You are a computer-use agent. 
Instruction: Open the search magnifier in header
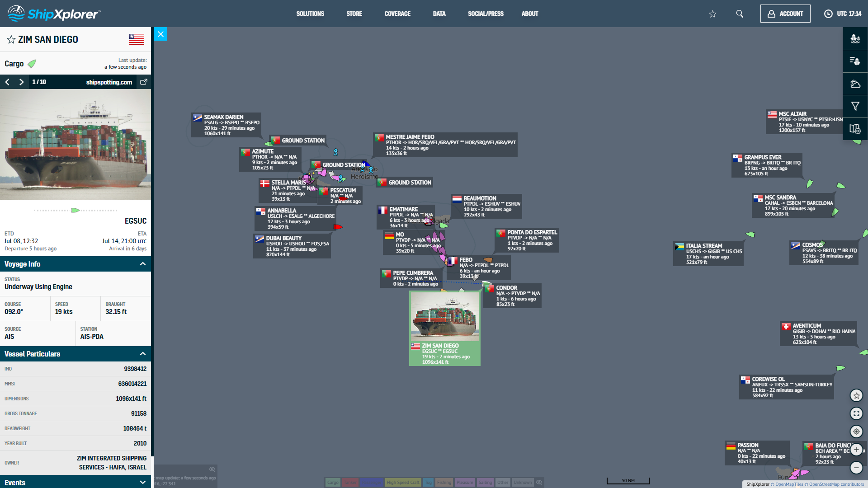point(740,14)
